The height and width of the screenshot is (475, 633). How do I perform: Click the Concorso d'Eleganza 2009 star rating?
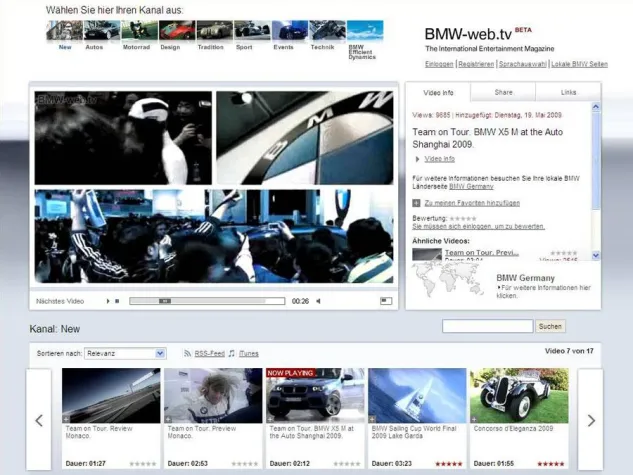pos(551,464)
